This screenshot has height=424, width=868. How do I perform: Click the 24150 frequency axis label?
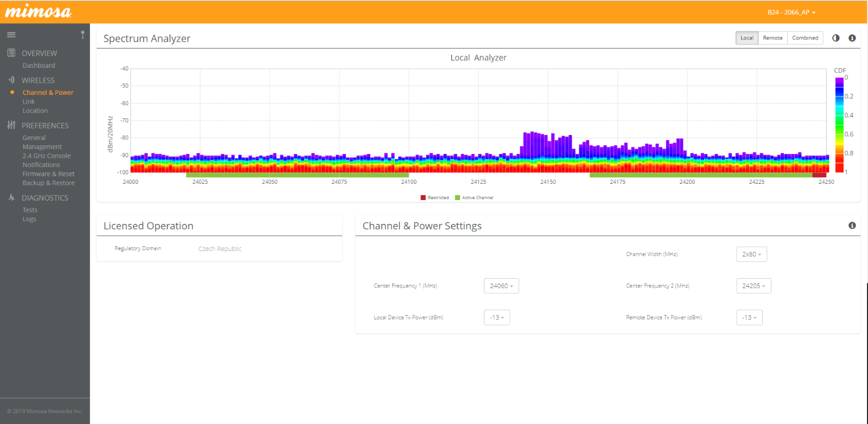pyautogui.click(x=548, y=182)
